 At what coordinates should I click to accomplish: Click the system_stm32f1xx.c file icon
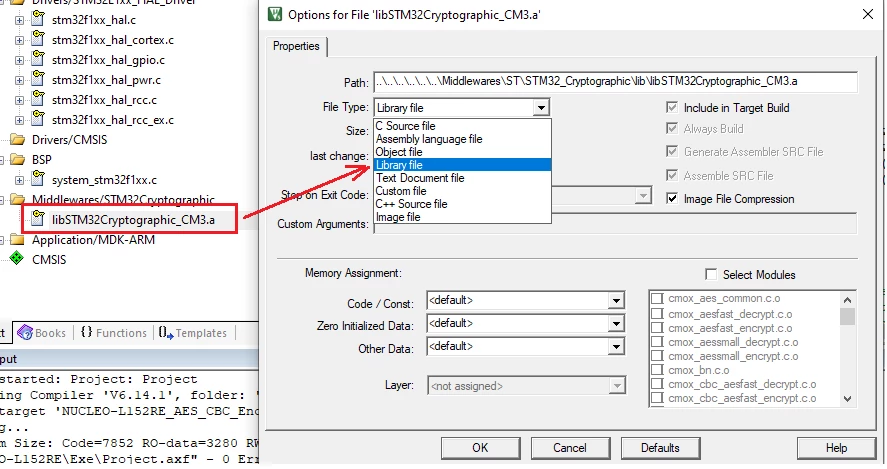click(x=38, y=179)
